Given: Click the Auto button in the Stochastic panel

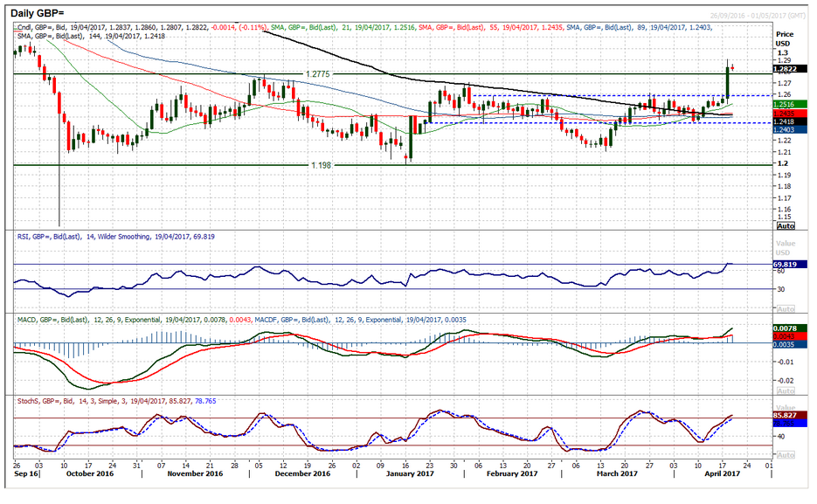Looking at the screenshot, I should click(x=784, y=455).
